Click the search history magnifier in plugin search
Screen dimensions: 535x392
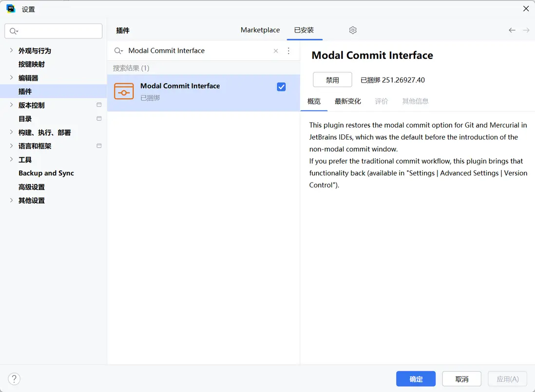[118, 51]
